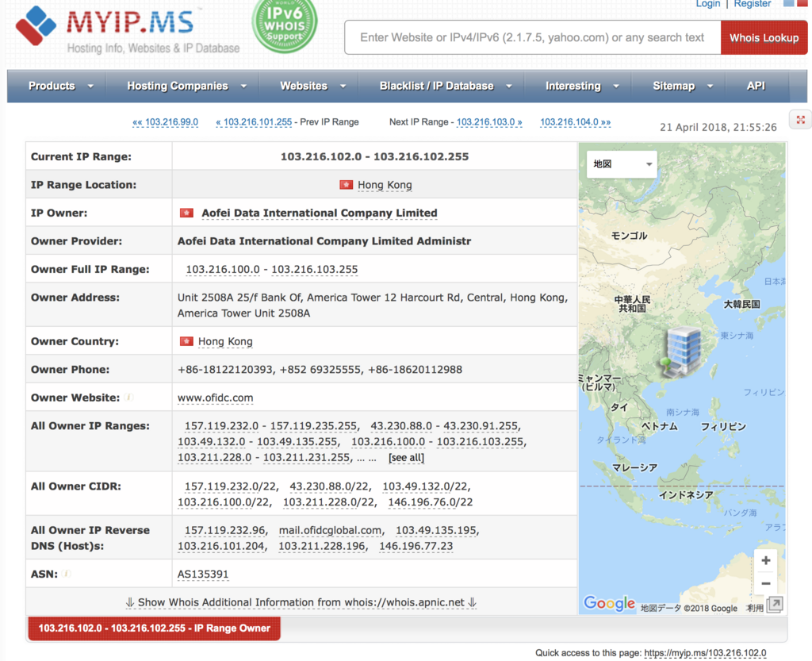This screenshot has height=661, width=812.
Task: Click the Register link
Action: coord(753,4)
